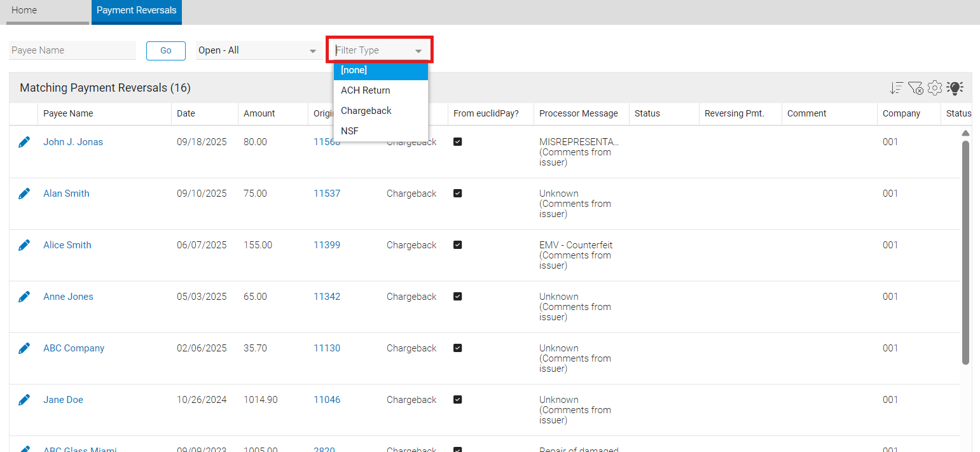Screen dimensions: 980x452
Task: Edit Alan Smith reversal via pencil icon
Action: [x=24, y=194]
